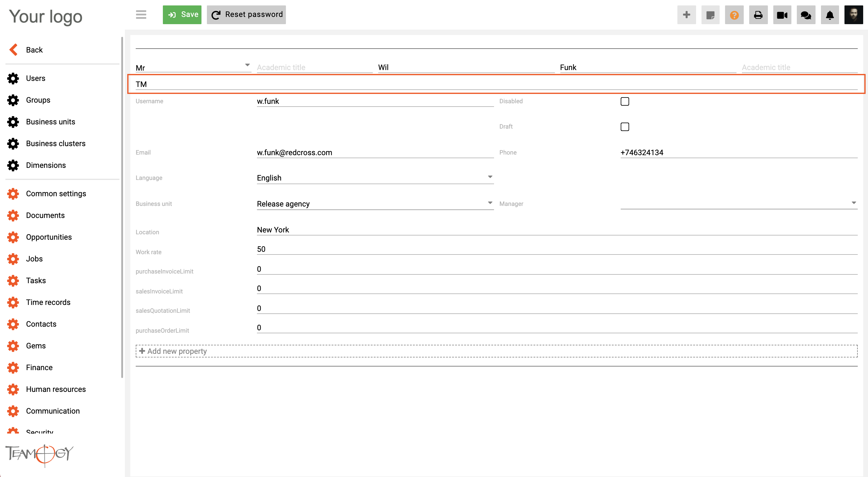Click the salesQuotationLimit field

coord(557,308)
